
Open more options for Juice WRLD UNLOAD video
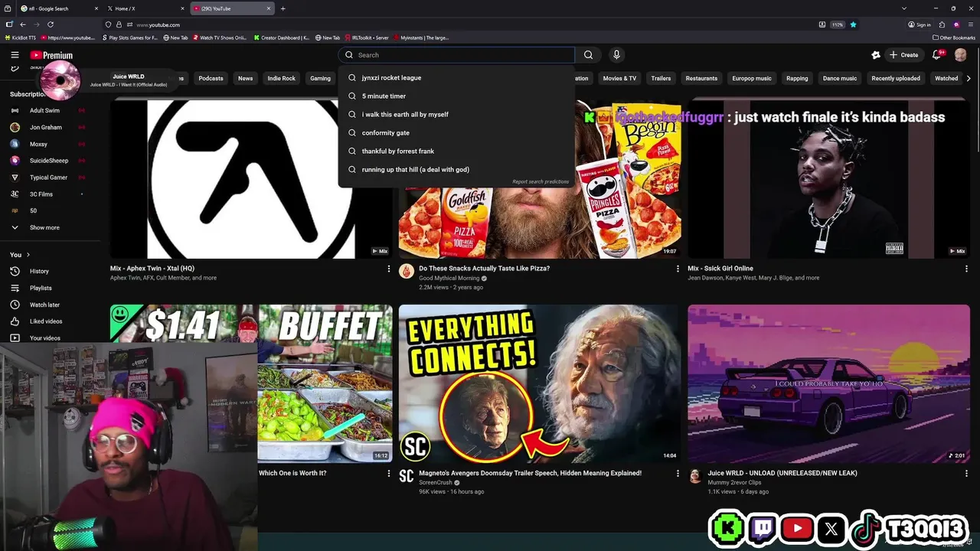(x=966, y=474)
